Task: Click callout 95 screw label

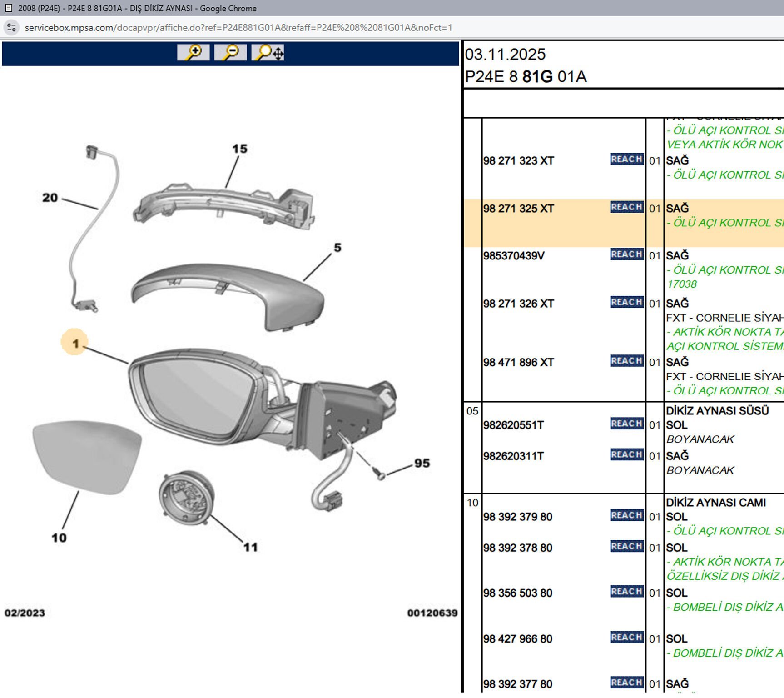Action: coord(422,463)
